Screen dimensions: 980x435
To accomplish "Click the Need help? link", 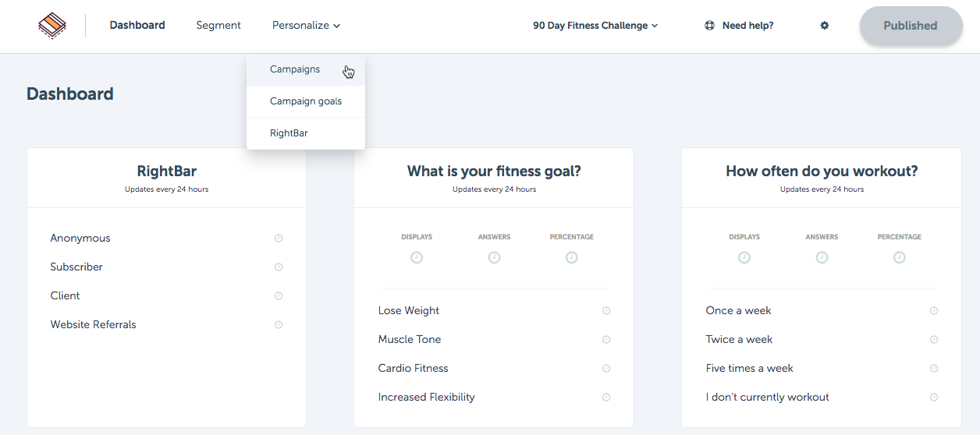I will 747,26.
